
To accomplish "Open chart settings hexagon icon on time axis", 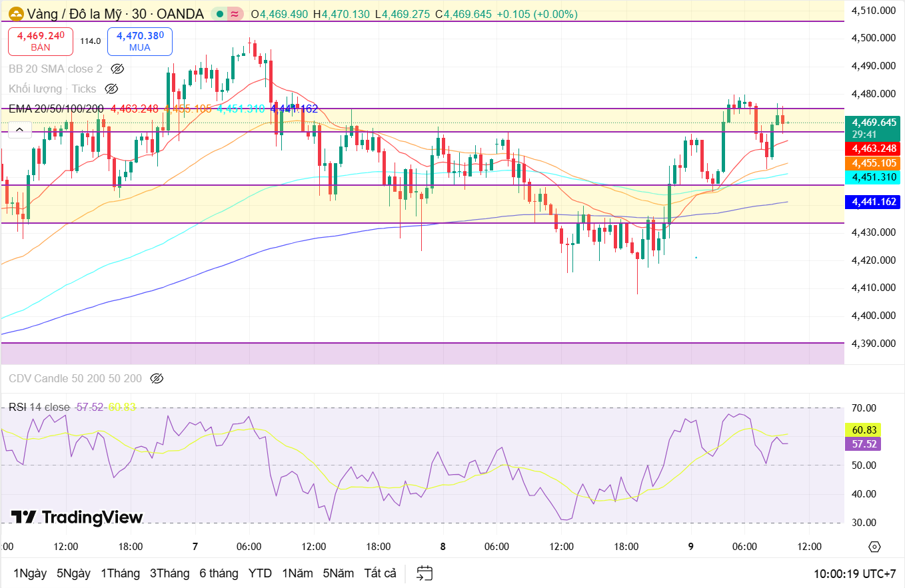I will click(874, 547).
